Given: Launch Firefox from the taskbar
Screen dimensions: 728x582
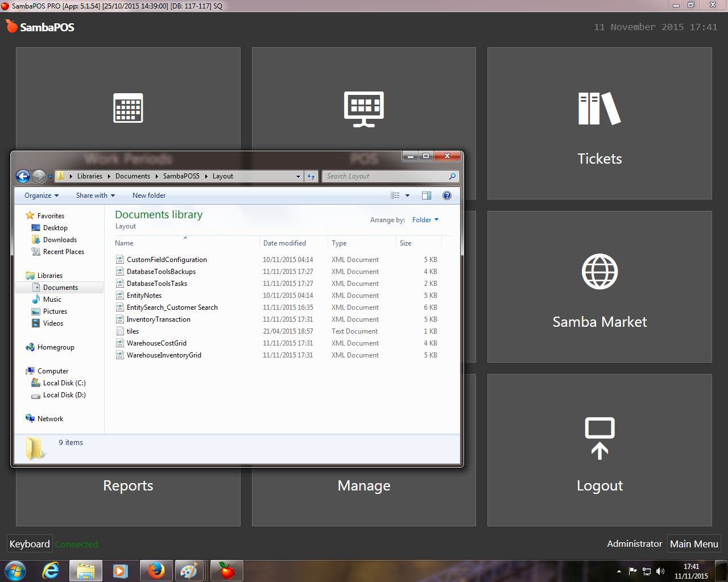Looking at the screenshot, I should coord(156,571).
